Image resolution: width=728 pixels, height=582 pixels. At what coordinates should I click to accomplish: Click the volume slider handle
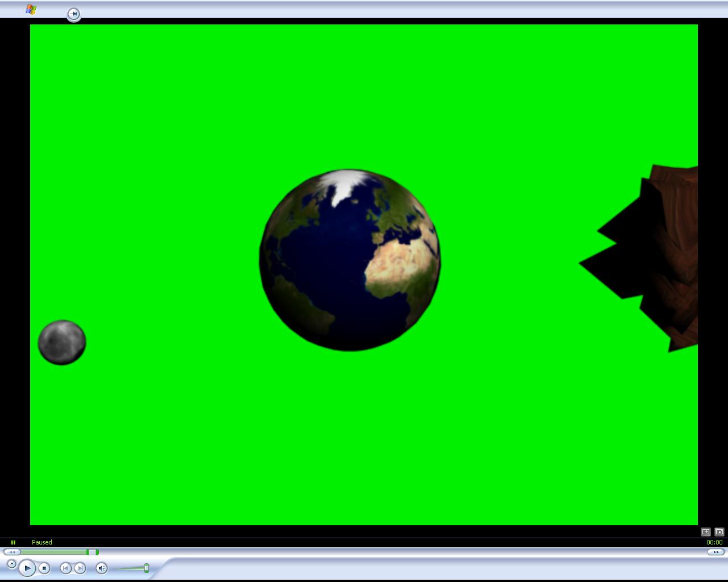click(x=146, y=568)
